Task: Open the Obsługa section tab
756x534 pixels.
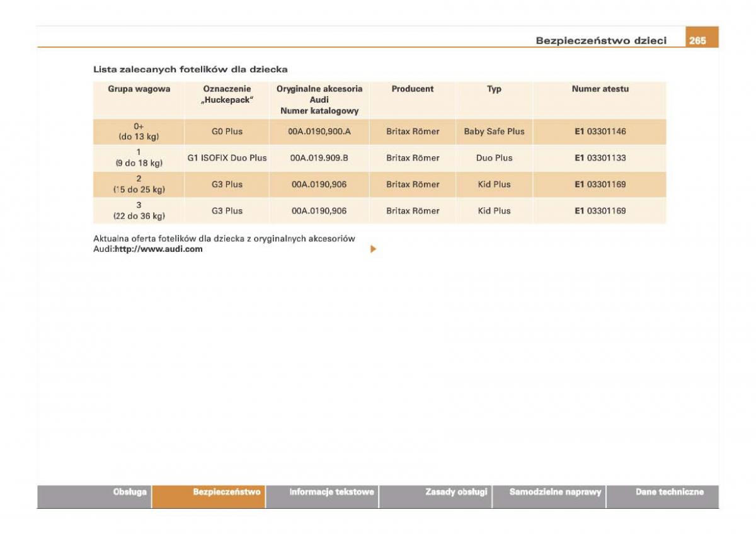Action: pos(94,496)
